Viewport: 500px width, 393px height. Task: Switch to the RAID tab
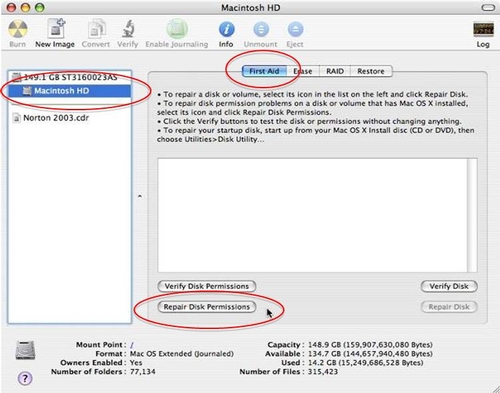(335, 71)
